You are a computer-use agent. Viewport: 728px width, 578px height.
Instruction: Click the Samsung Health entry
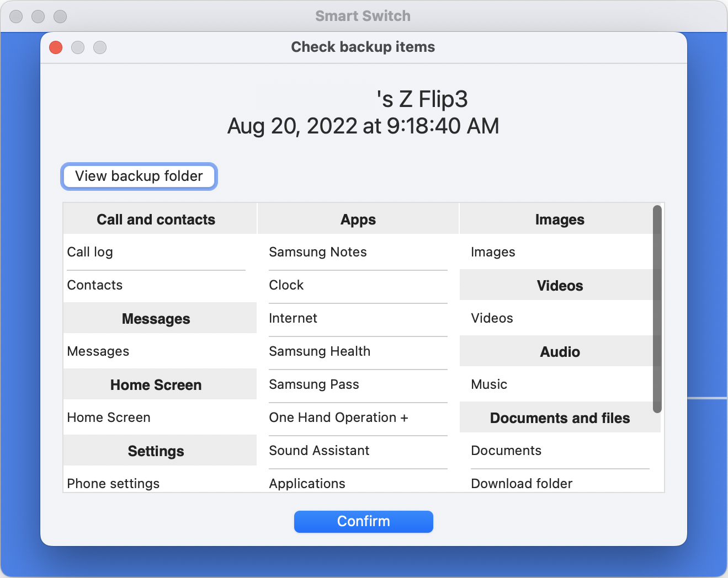358,351
